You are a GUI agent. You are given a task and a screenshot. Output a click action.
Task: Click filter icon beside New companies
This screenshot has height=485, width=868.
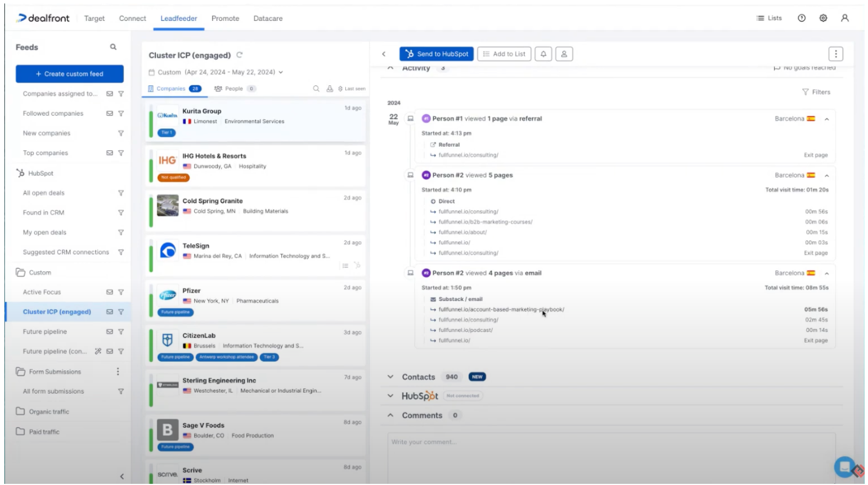[x=121, y=133]
